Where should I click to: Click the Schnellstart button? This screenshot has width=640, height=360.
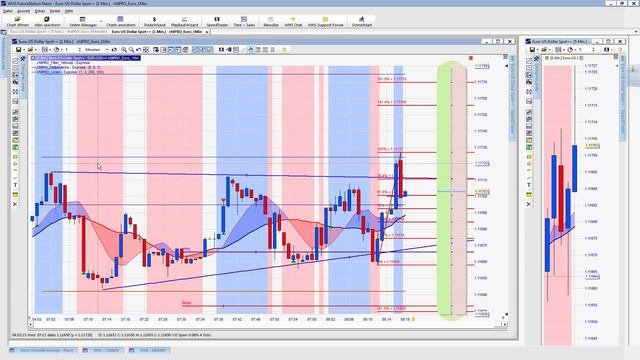point(362,22)
